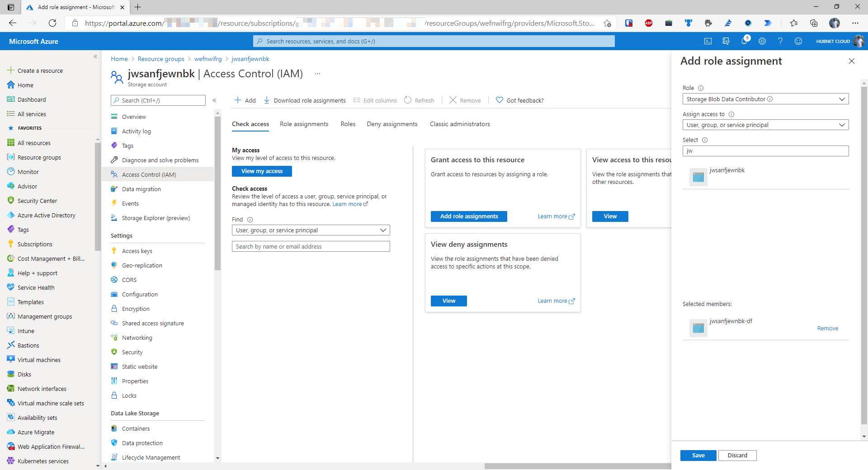Open the Assign access to dropdown
This screenshot has width=868, height=470.
coord(765,125)
